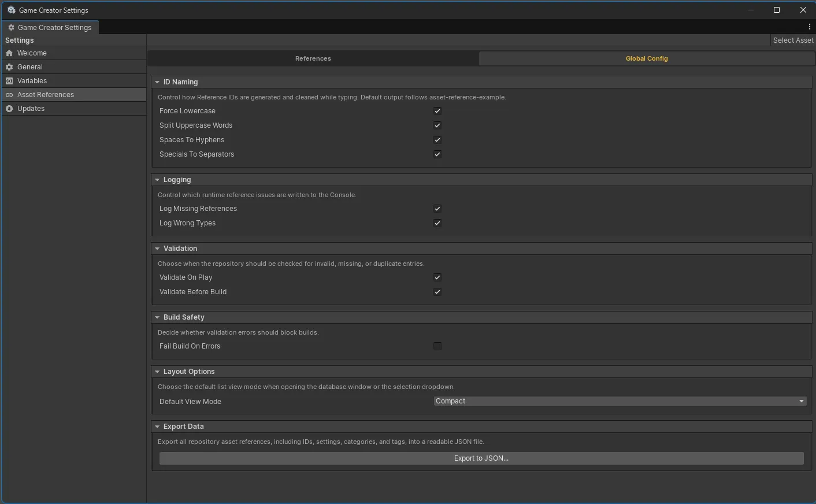Select Asset References in the sidebar

coord(74,95)
